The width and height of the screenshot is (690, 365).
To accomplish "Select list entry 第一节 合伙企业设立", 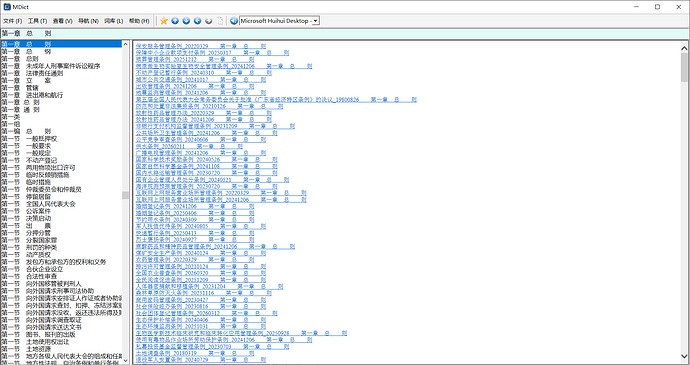I will coord(61,269).
